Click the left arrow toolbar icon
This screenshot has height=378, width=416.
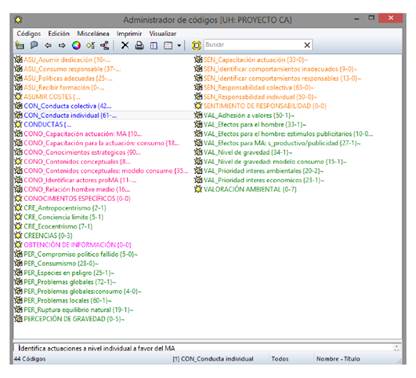coord(48,45)
